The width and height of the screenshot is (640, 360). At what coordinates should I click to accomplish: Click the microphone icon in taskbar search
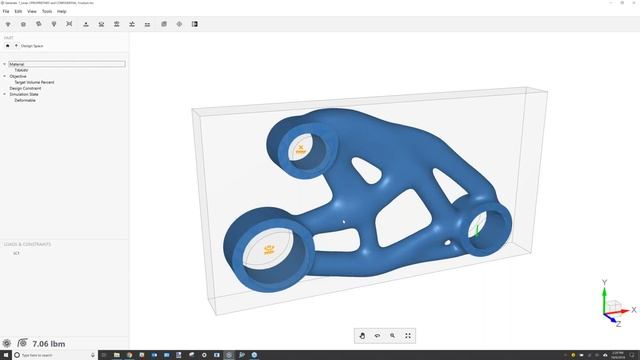coord(93,355)
